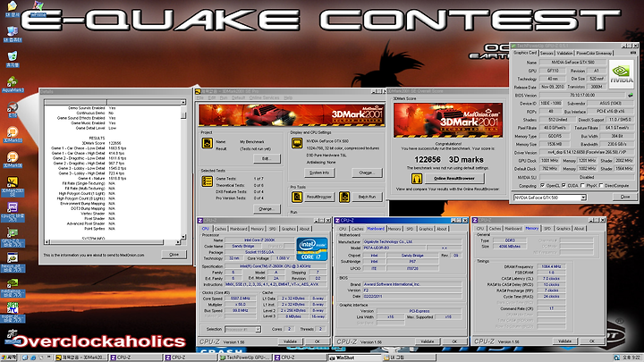Open the Recycle Bin desktop icon
The width and height of the screenshot is (644, 362).
coord(13,59)
